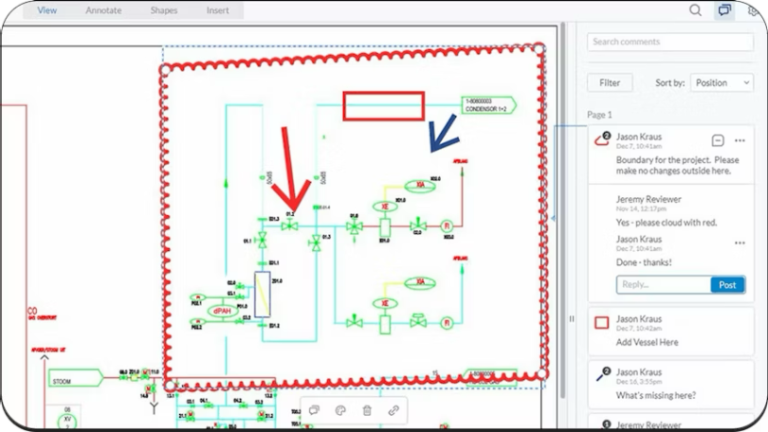Open three-dot menu on Done - thanks reply
The width and height of the screenshot is (768, 432).
740,243
